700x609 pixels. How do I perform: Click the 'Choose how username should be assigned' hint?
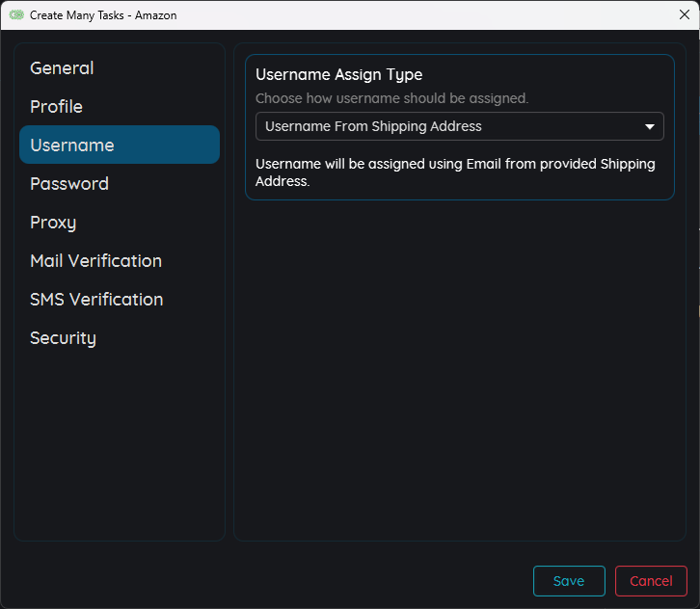pyautogui.click(x=391, y=98)
